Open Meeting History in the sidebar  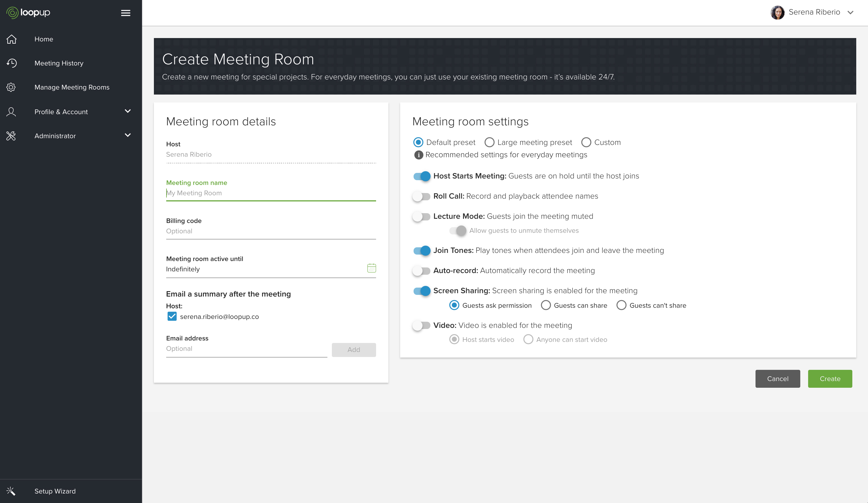[59, 63]
